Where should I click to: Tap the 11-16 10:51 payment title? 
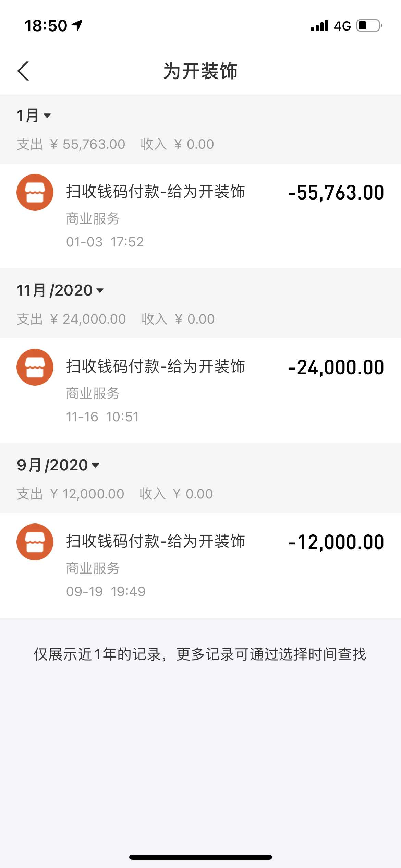156,366
